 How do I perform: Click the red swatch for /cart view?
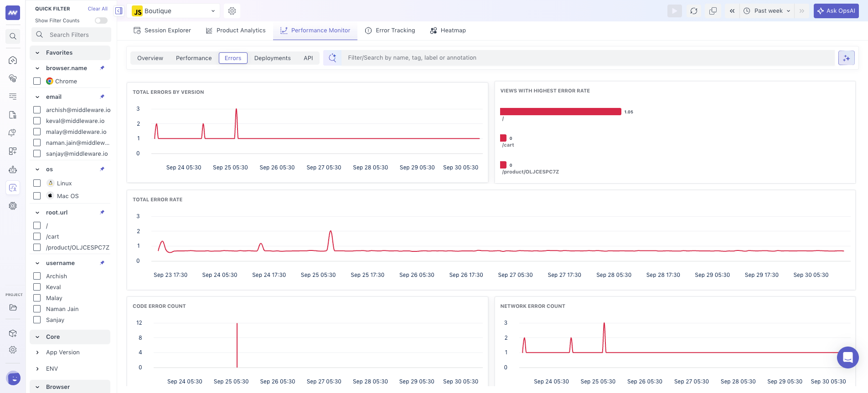pos(503,138)
